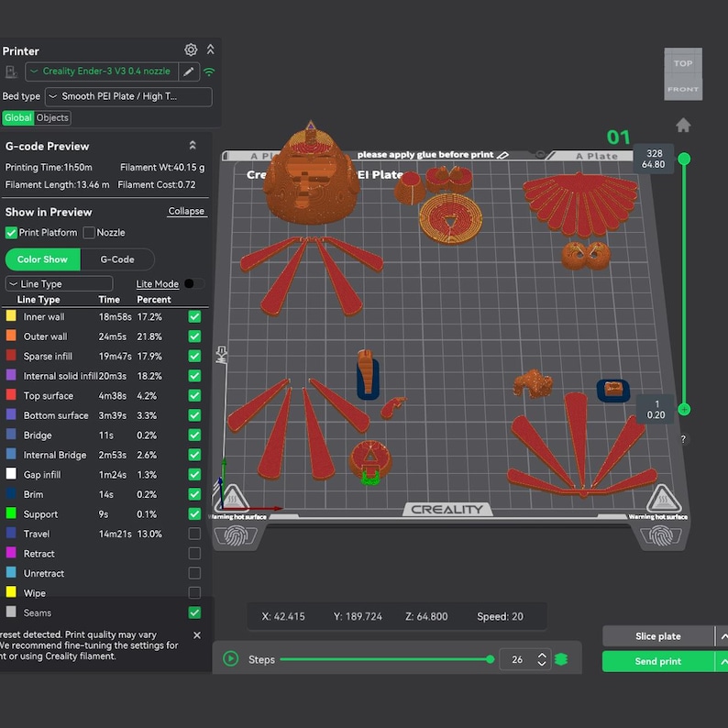Image resolution: width=728 pixels, height=728 pixels.
Task: Click the Printing Time 1h50m text
Action: [x=49, y=167]
